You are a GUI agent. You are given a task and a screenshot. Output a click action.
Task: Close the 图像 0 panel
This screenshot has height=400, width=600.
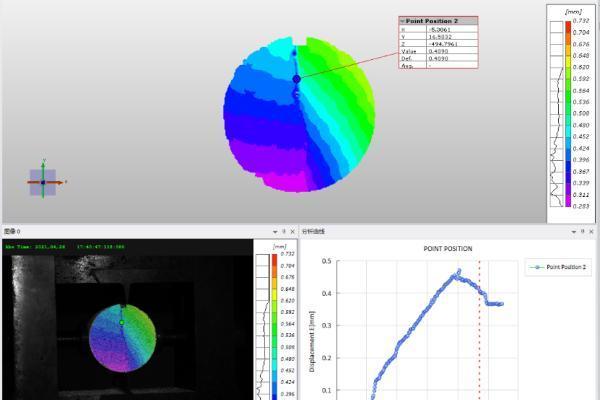(293, 232)
